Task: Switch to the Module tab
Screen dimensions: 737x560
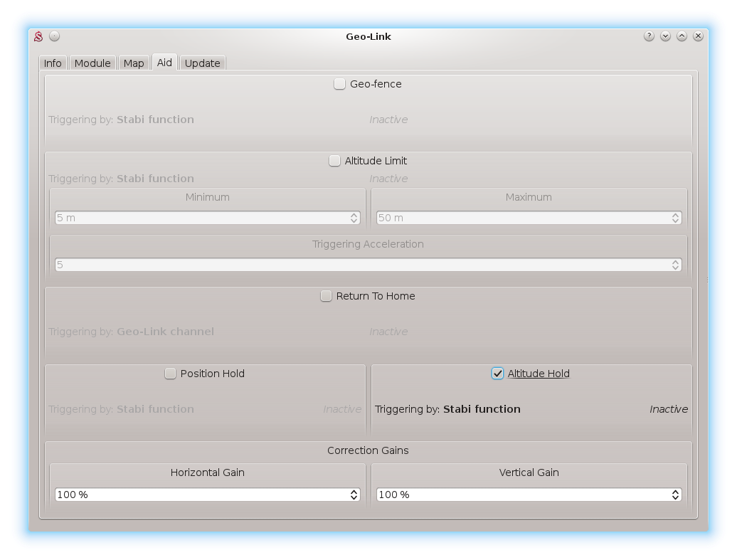Action: click(x=92, y=63)
